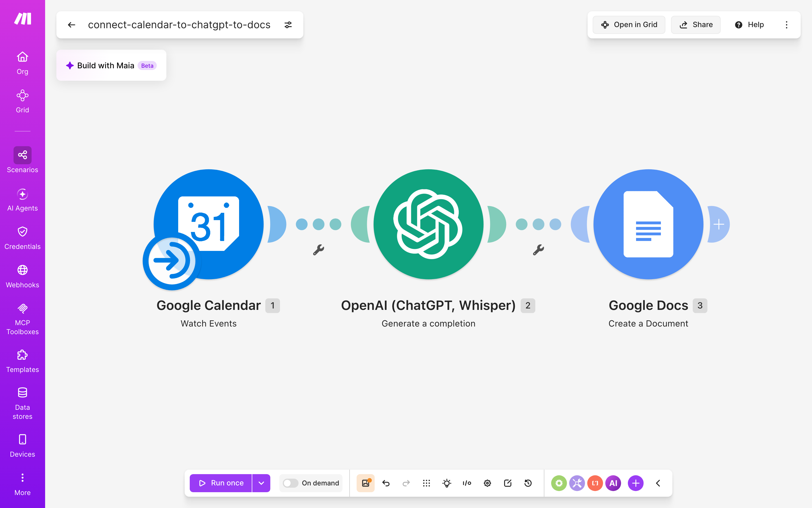Auto-align modules with the dots grid icon
812x508 pixels.
point(427,483)
